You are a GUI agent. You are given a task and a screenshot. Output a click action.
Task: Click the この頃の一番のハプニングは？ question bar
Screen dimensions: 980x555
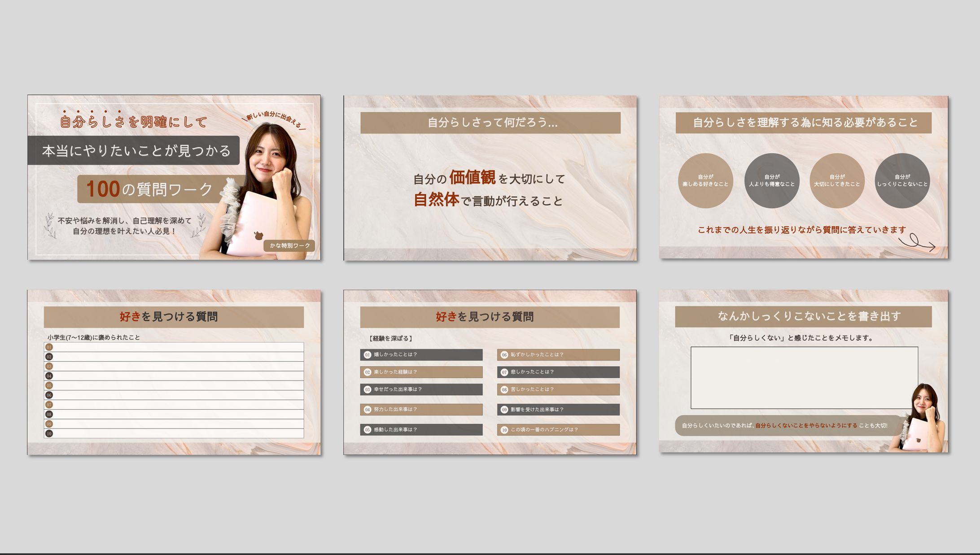tap(558, 429)
